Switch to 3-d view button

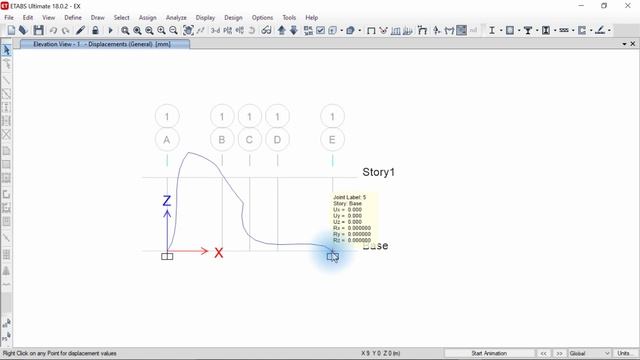[x=215, y=31]
